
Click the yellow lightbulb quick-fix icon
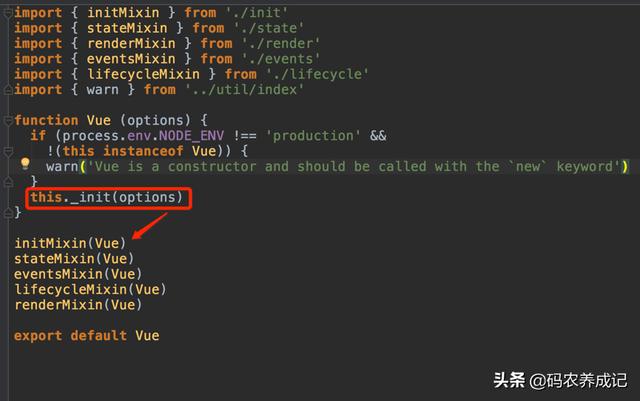pos(25,164)
